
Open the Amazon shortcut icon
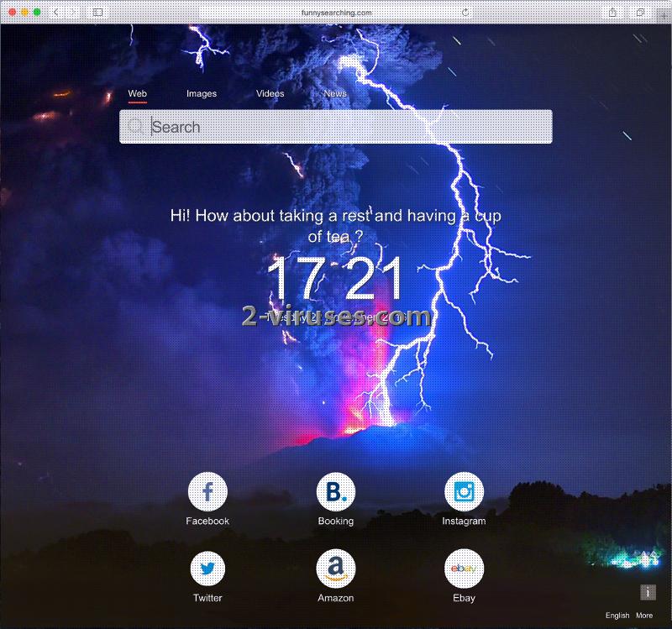tap(335, 569)
